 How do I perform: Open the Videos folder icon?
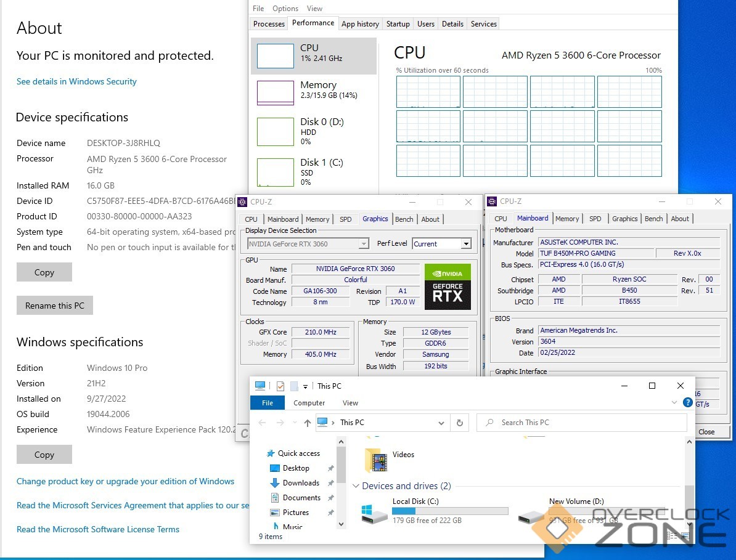(x=376, y=459)
